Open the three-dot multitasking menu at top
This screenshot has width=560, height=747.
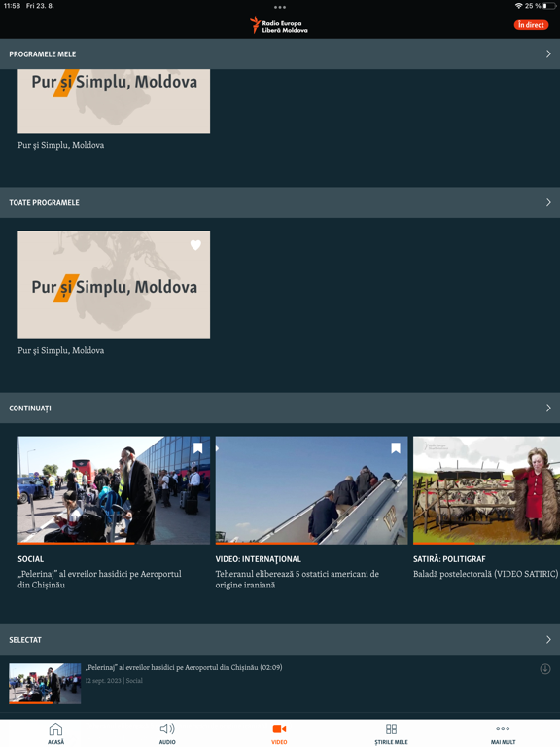280,7
